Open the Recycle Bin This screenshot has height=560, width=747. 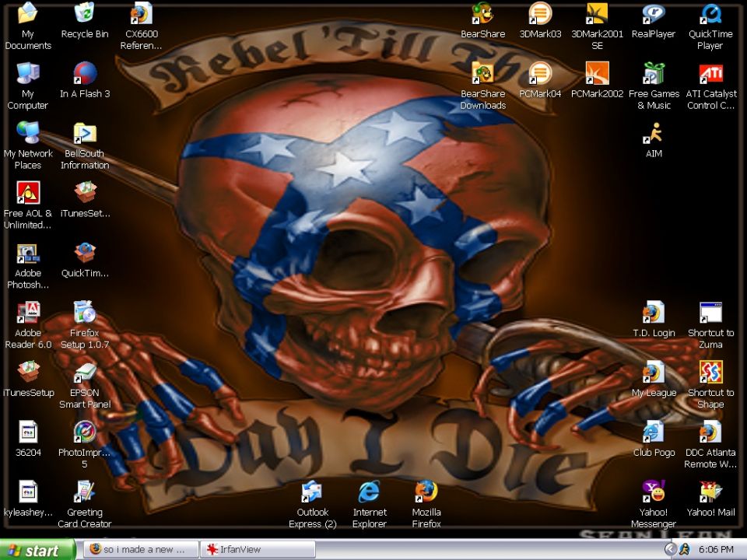(85, 13)
